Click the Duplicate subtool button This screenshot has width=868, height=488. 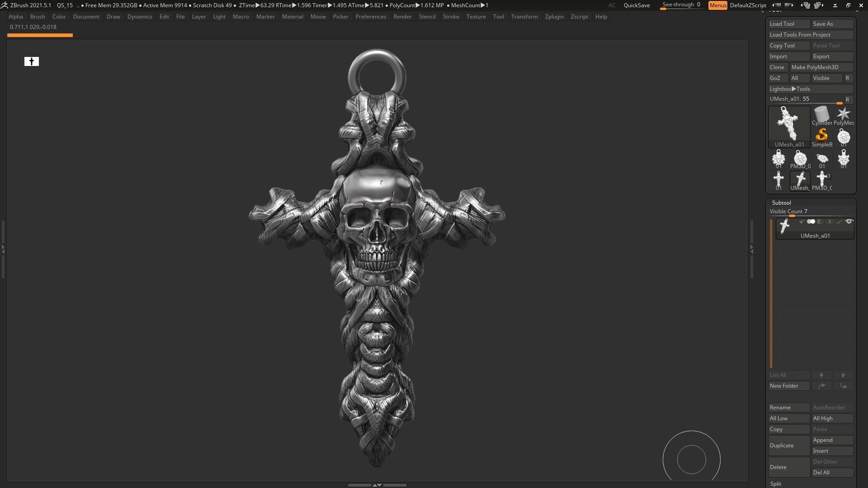pyautogui.click(x=789, y=446)
